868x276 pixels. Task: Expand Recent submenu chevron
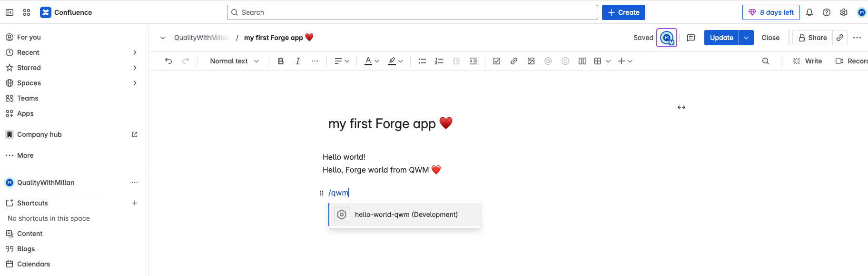pyautogui.click(x=135, y=52)
